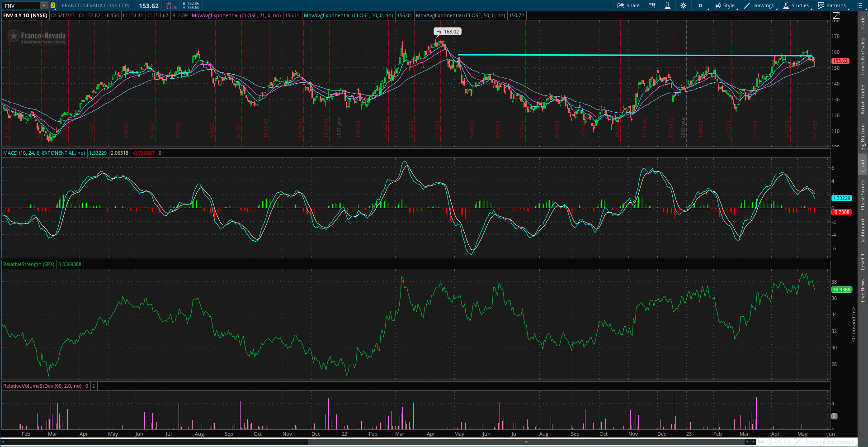This screenshot has height=447, width=868.
Task: Click the 155.14 EMA 21 value
Action: click(292, 15)
